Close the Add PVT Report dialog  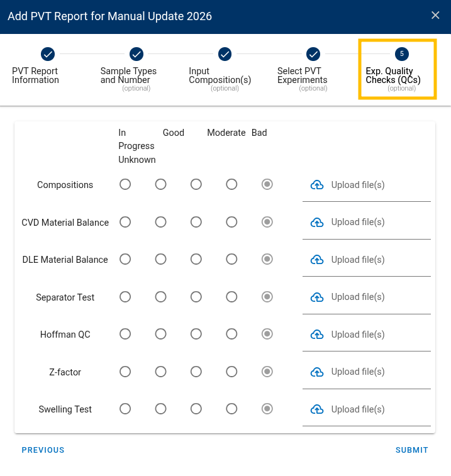435,15
